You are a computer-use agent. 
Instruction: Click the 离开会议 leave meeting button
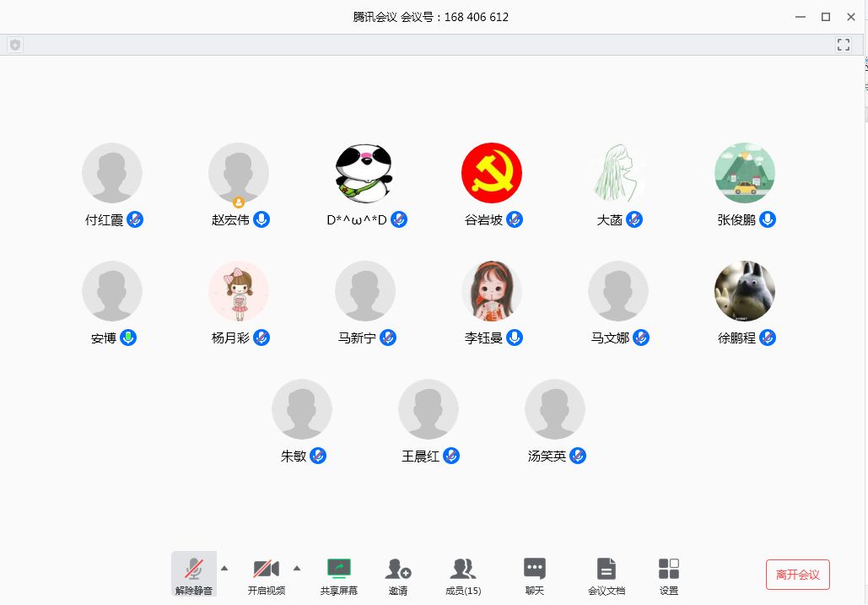(x=796, y=574)
